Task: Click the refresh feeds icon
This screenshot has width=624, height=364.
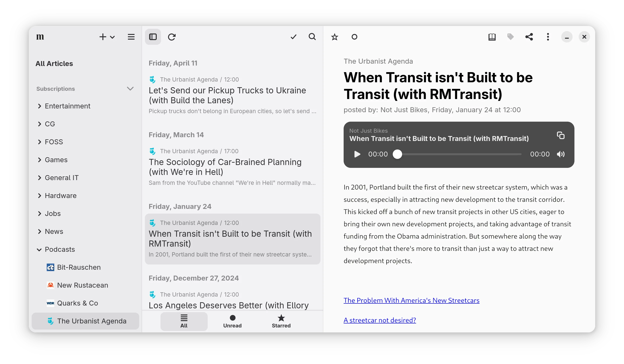Action: pos(172,37)
